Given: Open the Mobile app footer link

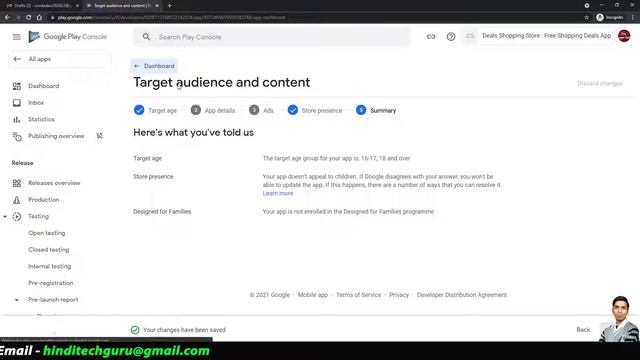Looking at the screenshot, I should tap(313, 295).
